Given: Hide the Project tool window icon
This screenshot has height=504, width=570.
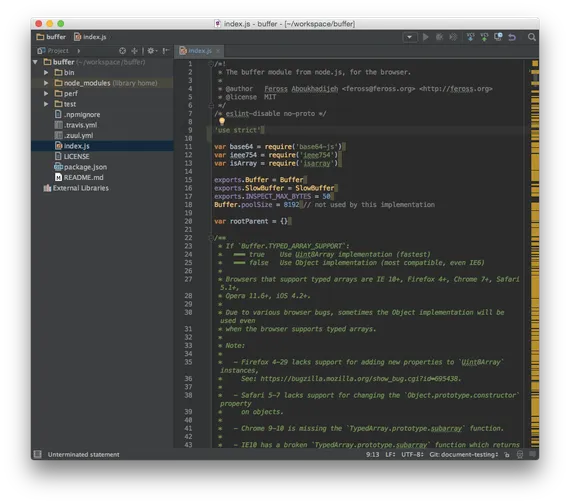Looking at the screenshot, I should coord(166,51).
